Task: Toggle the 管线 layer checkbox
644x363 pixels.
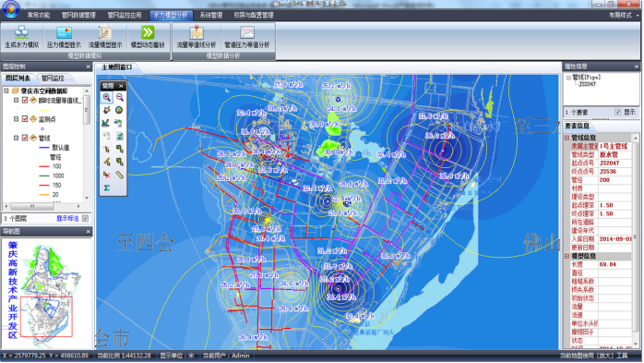Action: 25,138
